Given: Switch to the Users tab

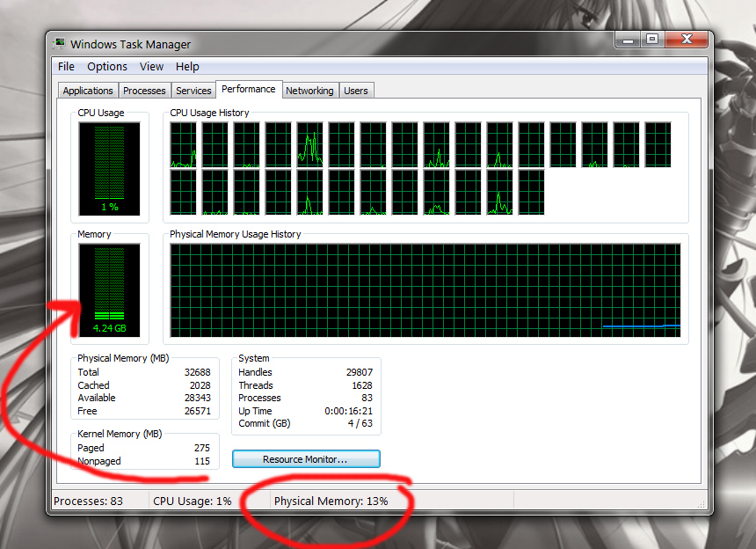Looking at the screenshot, I should (356, 91).
